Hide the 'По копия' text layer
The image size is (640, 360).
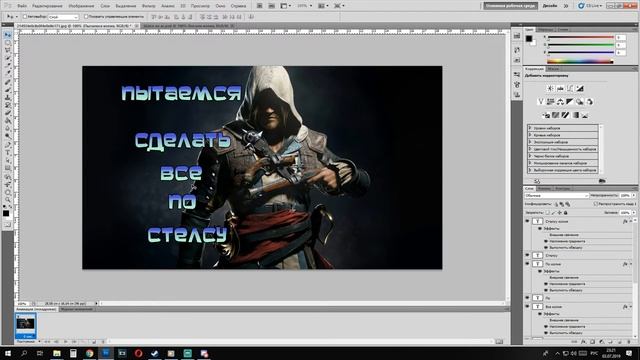[527, 264]
